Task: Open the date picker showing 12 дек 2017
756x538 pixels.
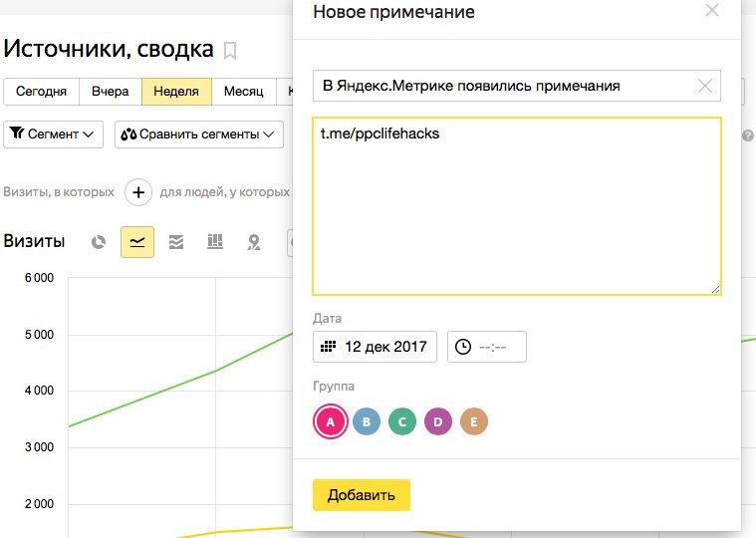Action: 375,347
